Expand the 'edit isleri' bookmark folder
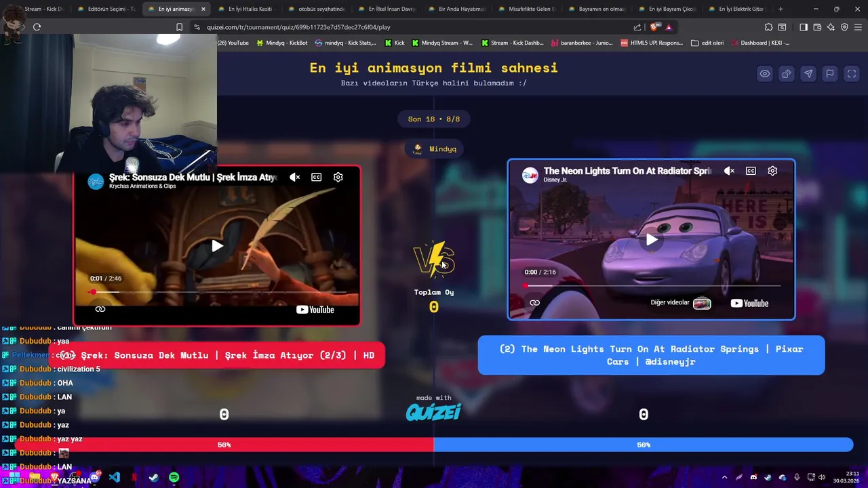This screenshot has width=868, height=488. click(x=707, y=43)
